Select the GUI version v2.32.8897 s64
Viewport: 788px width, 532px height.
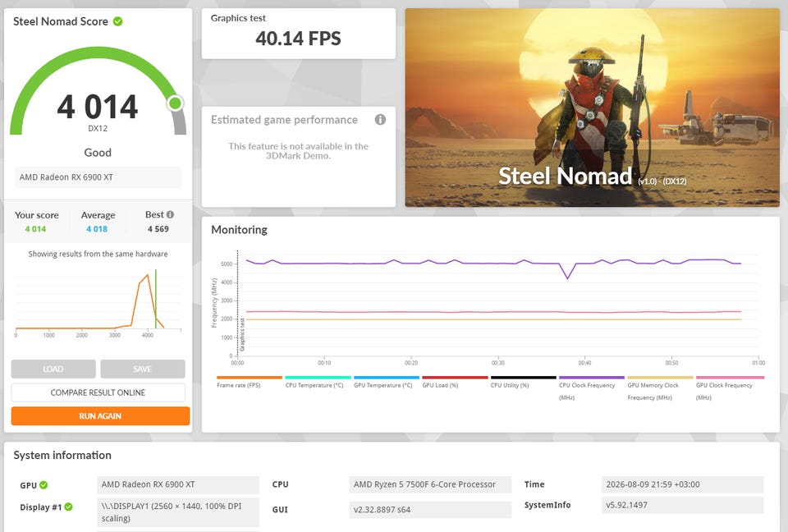tap(430, 509)
